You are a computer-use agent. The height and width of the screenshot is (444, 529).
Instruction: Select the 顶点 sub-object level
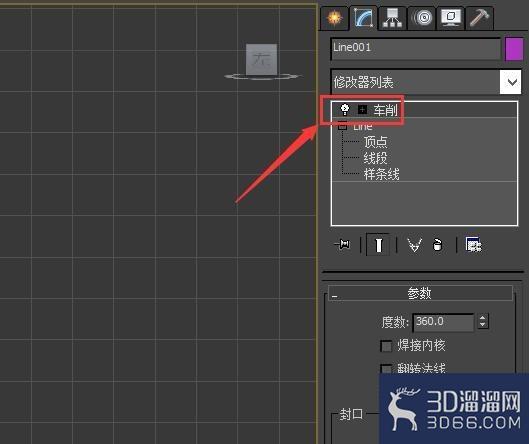(375, 142)
